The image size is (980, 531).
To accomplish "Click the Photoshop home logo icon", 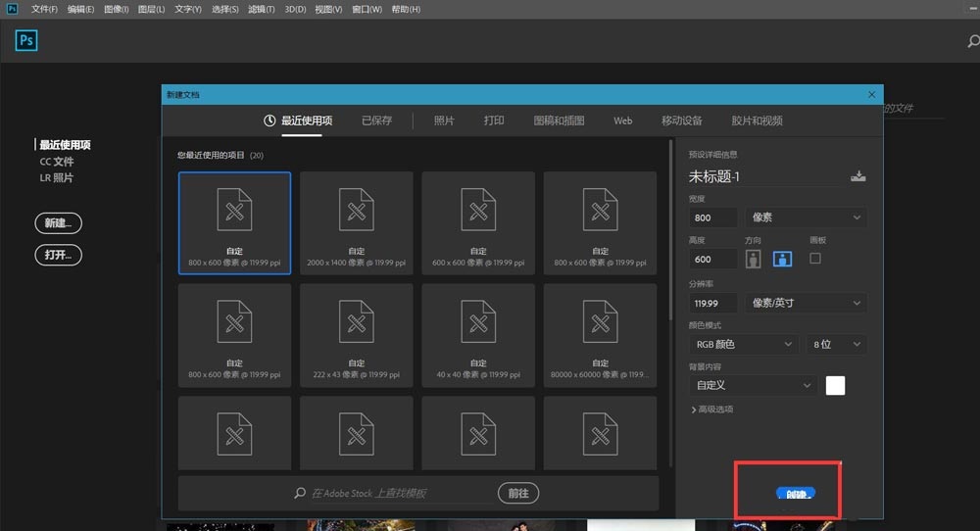I will click(x=26, y=40).
